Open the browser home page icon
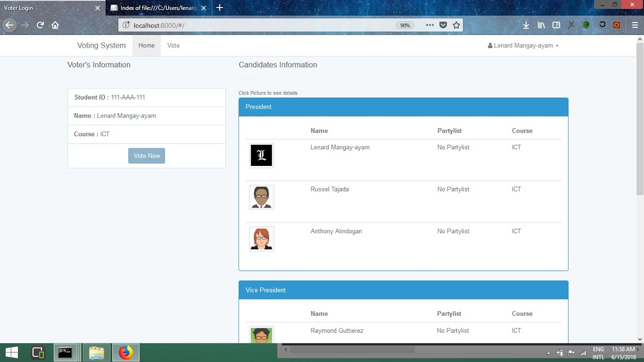The height and width of the screenshot is (362, 644). [55, 25]
